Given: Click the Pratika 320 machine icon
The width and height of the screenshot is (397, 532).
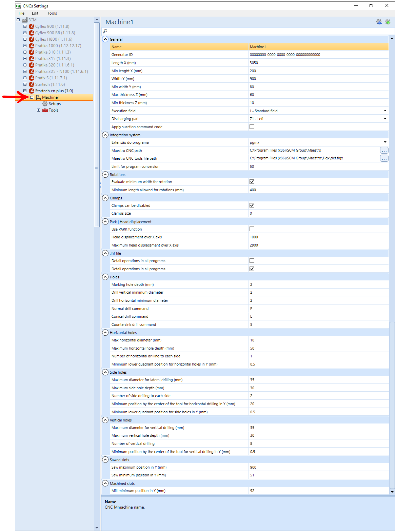Looking at the screenshot, I should 32,65.
